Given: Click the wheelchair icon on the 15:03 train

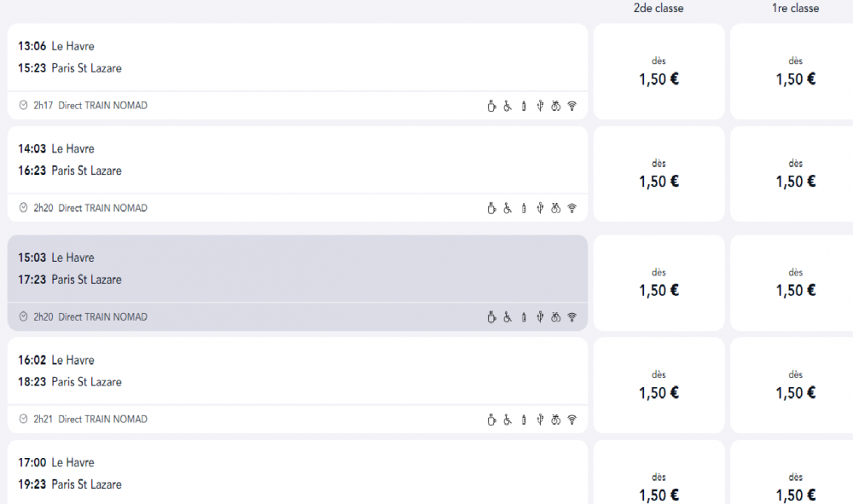Looking at the screenshot, I should (508, 317).
